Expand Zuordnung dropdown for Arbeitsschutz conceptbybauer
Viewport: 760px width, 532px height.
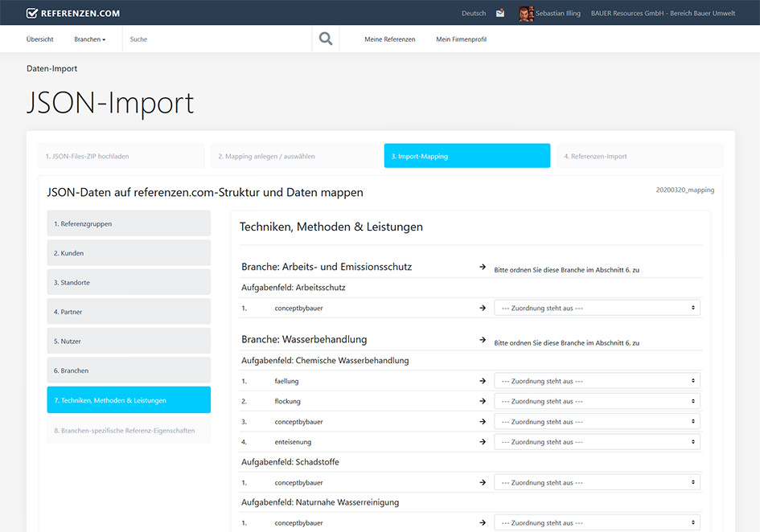pos(597,308)
